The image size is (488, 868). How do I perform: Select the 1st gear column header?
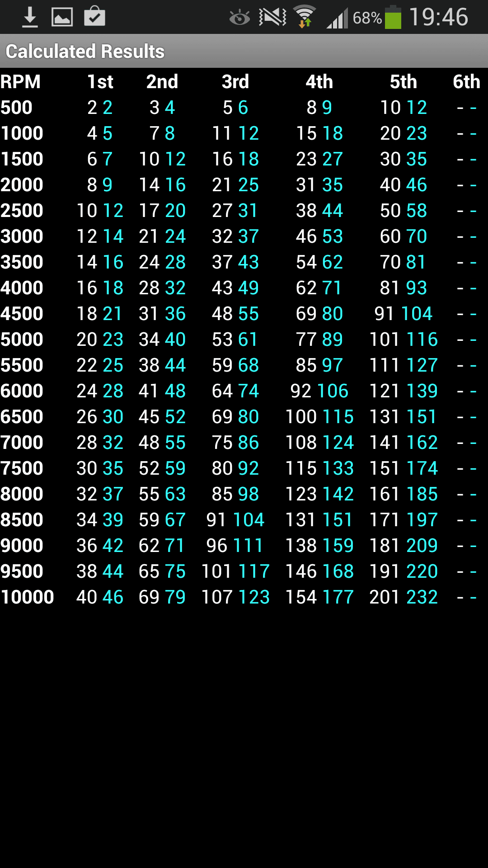tap(100, 82)
